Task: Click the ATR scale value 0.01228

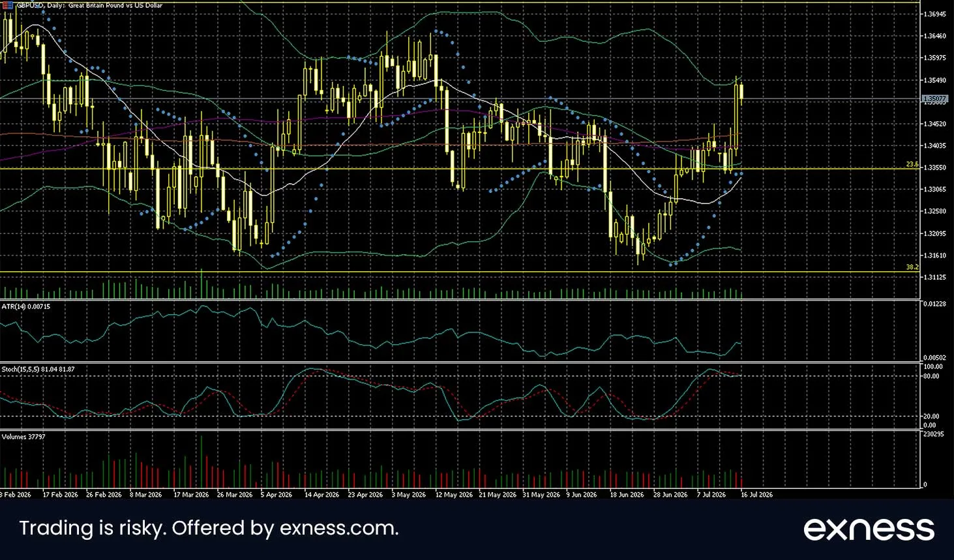Action: tap(935, 304)
